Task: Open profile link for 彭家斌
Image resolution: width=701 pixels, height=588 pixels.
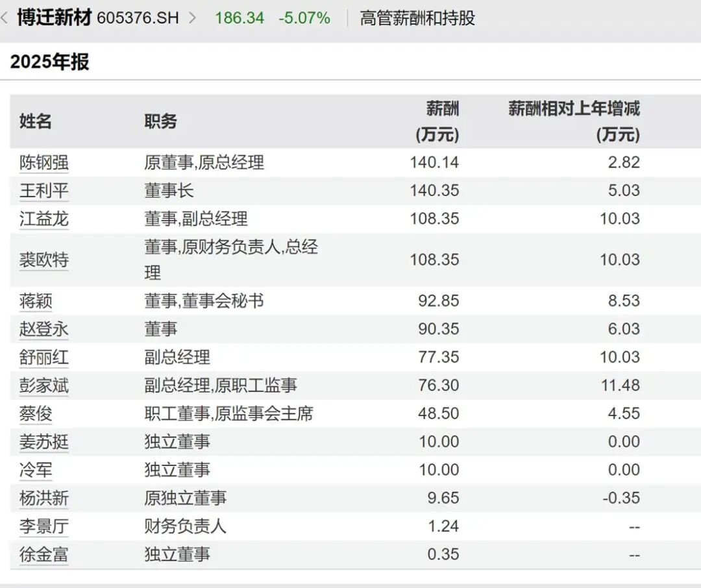Action: tap(44, 386)
